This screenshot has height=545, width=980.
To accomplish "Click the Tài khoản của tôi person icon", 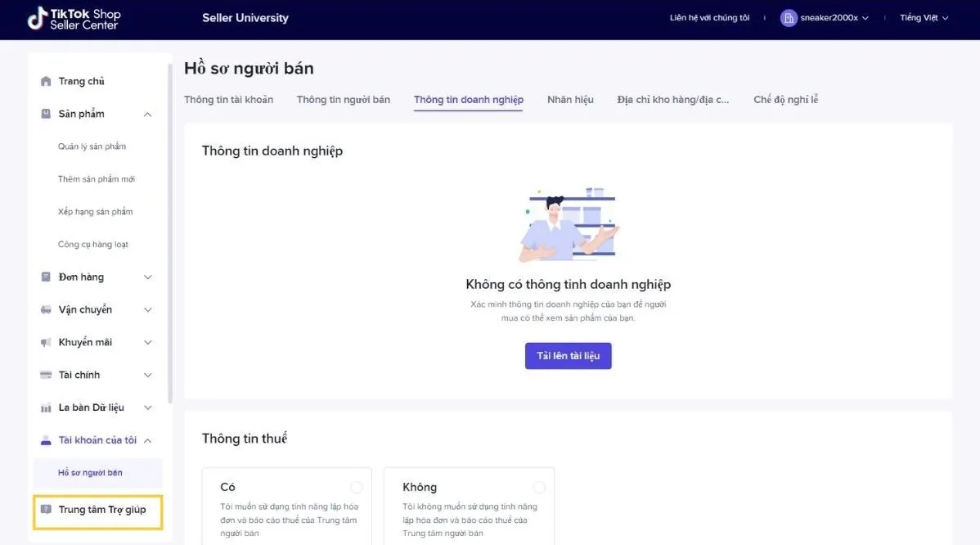I will (46, 440).
